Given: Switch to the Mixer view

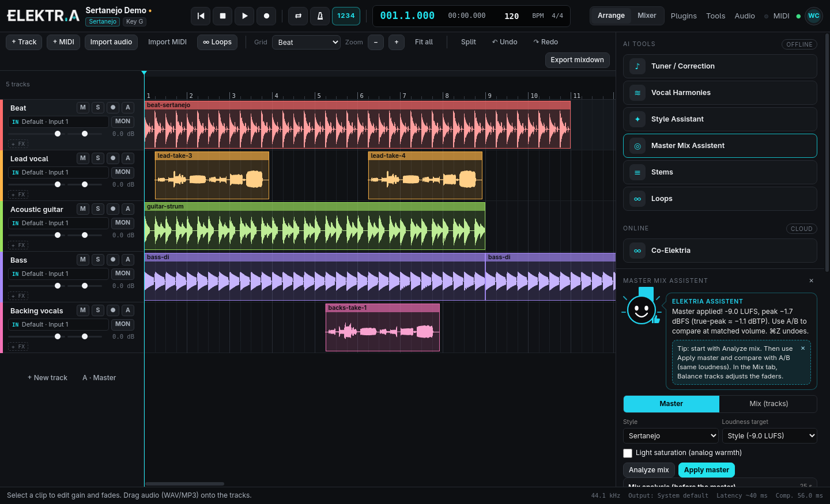Looking at the screenshot, I should pyautogui.click(x=647, y=16).
